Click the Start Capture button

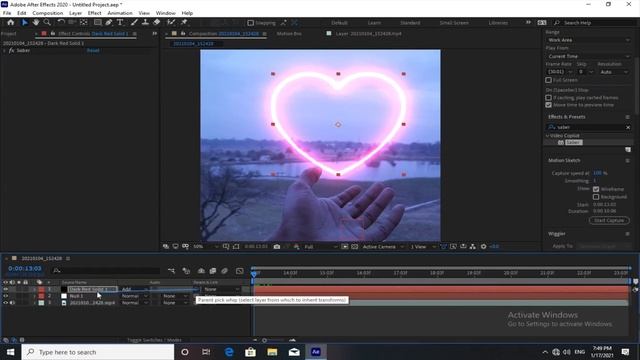tap(609, 220)
